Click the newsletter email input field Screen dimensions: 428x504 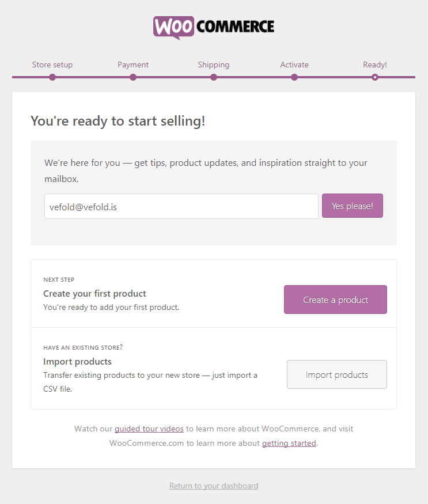[x=181, y=206]
